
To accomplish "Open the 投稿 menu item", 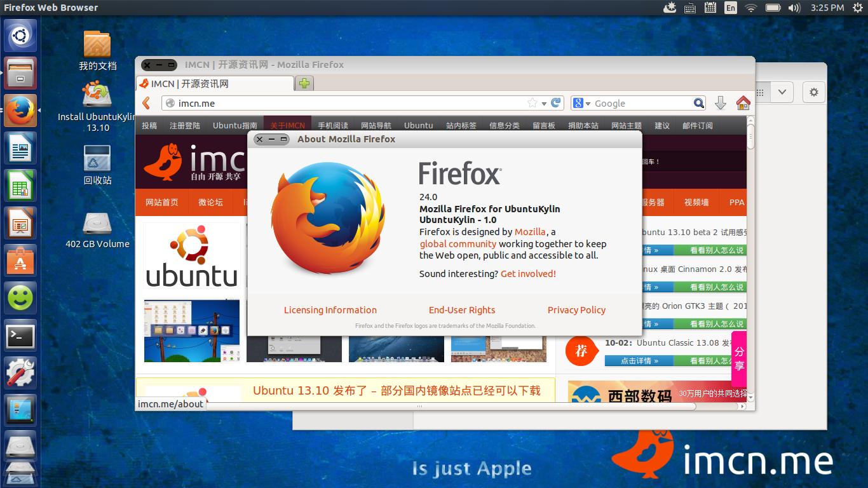I will 149,126.
